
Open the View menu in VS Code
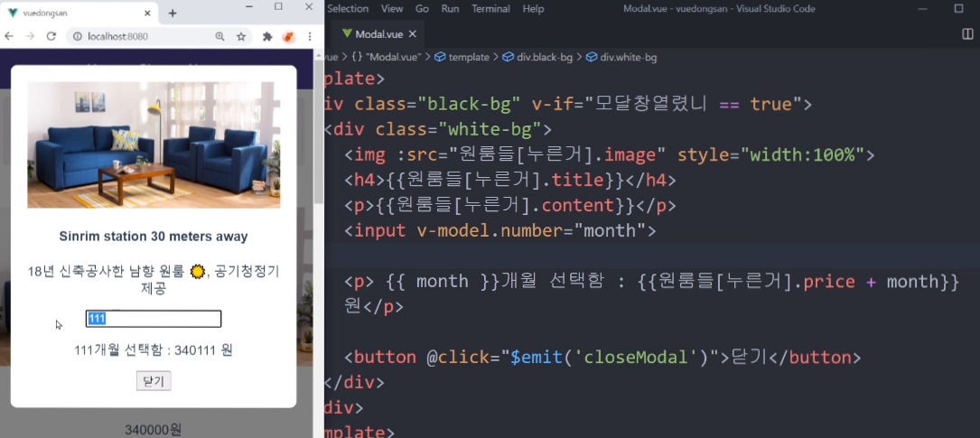point(392,9)
